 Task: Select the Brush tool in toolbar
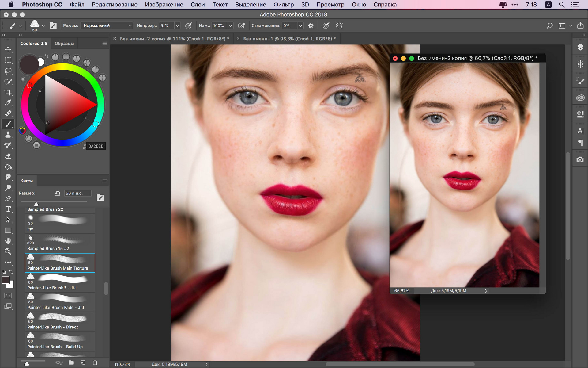(8, 124)
